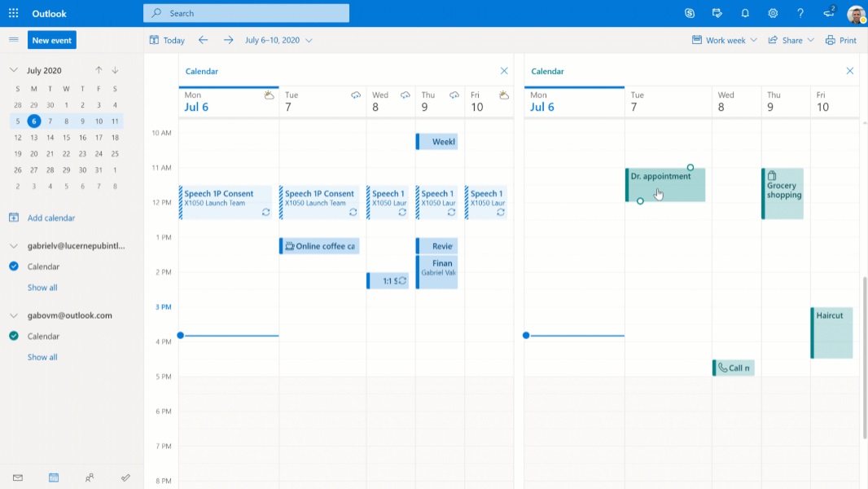The image size is (868, 489).
Task: Switch to Calendar module icon
Action: click(54, 478)
